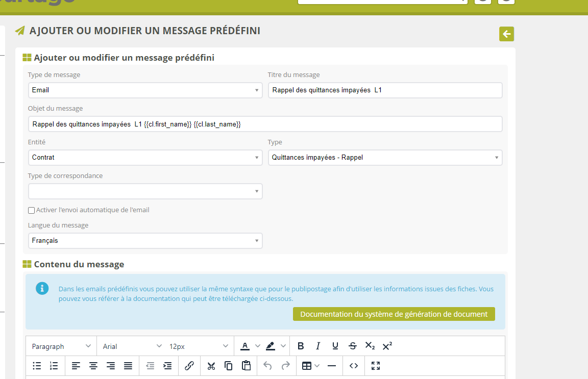Click the Strikethrough icon
The height and width of the screenshot is (379, 588).
click(x=353, y=346)
